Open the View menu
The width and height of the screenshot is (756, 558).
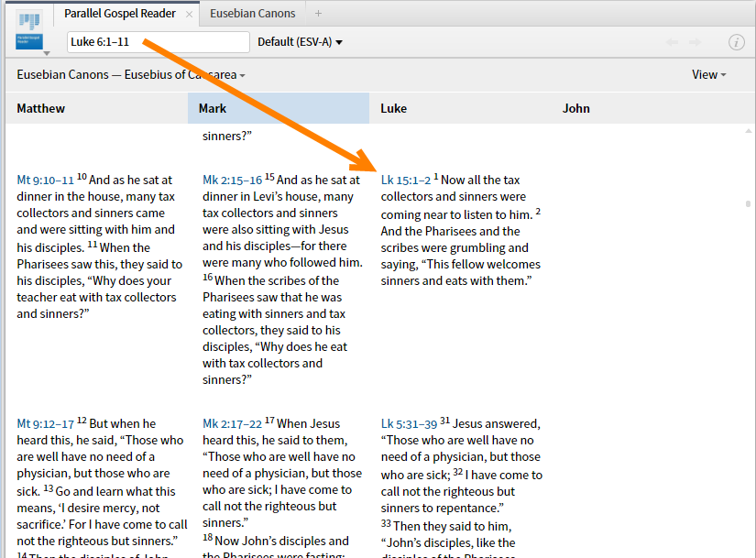click(x=704, y=74)
